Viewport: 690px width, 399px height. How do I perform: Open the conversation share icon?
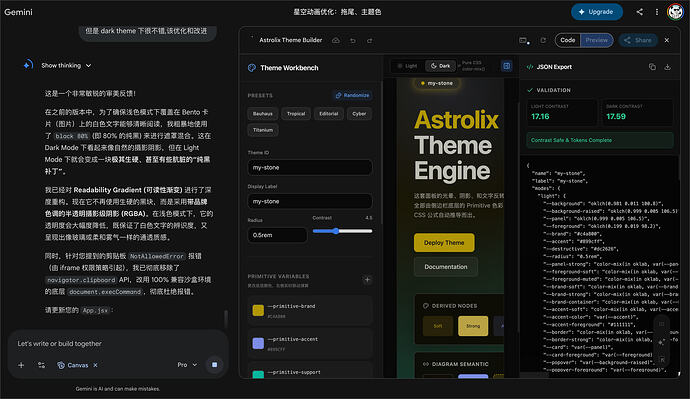[639, 12]
